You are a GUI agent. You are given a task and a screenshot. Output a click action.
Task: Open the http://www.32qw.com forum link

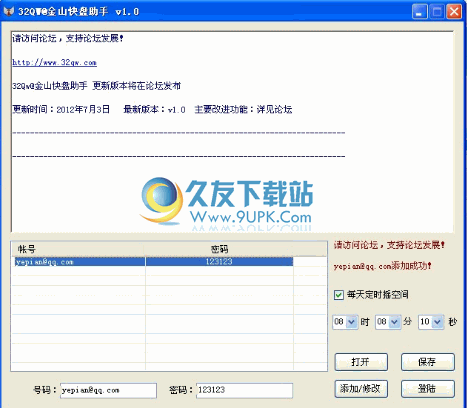(54, 62)
